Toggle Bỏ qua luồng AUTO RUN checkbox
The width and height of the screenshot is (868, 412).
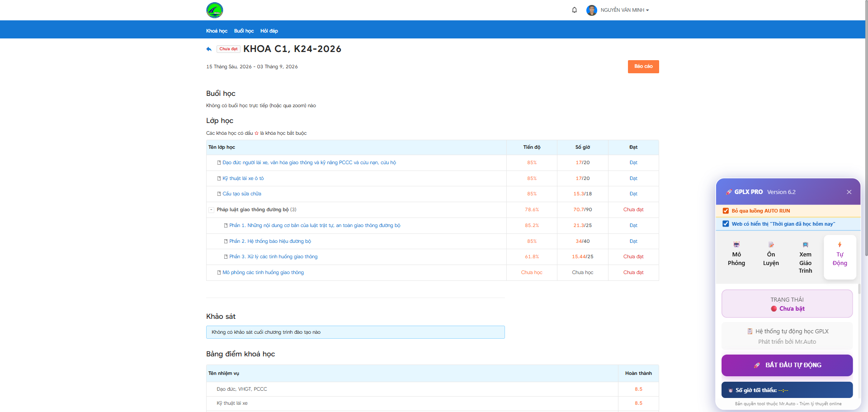(x=726, y=211)
